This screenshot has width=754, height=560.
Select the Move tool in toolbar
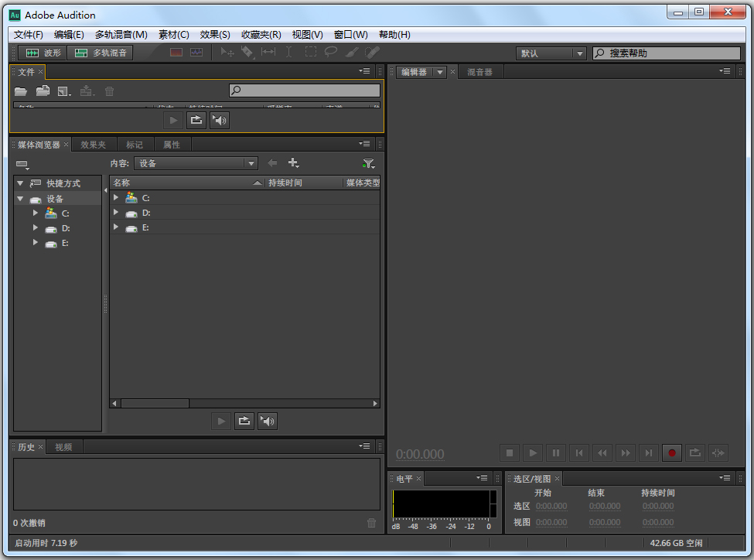[x=227, y=52]
